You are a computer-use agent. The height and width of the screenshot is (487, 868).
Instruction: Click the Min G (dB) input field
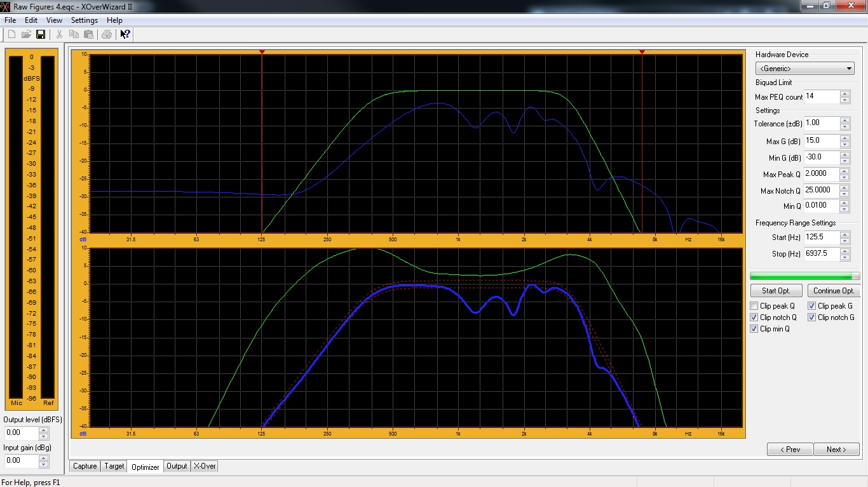822,157
